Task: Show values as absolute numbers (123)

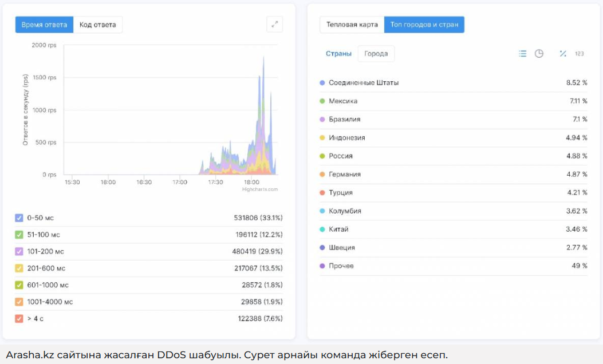Action: click(x=579, y=54)
